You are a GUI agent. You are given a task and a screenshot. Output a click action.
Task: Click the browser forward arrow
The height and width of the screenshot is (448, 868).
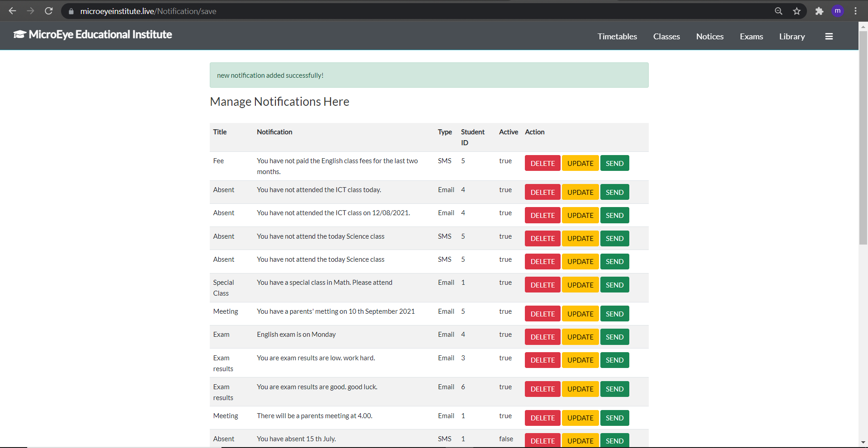click(x=30, y=11)
